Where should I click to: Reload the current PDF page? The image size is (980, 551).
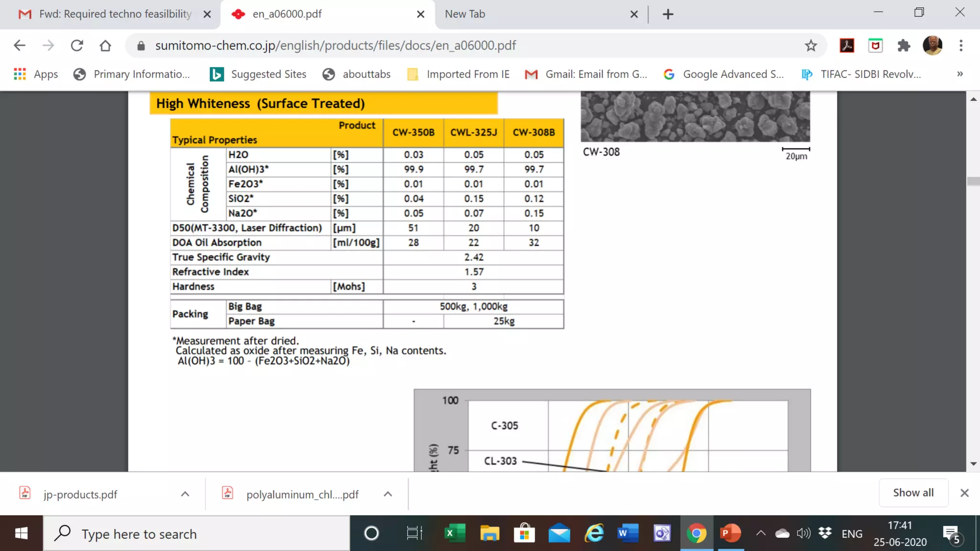(77, 45)
